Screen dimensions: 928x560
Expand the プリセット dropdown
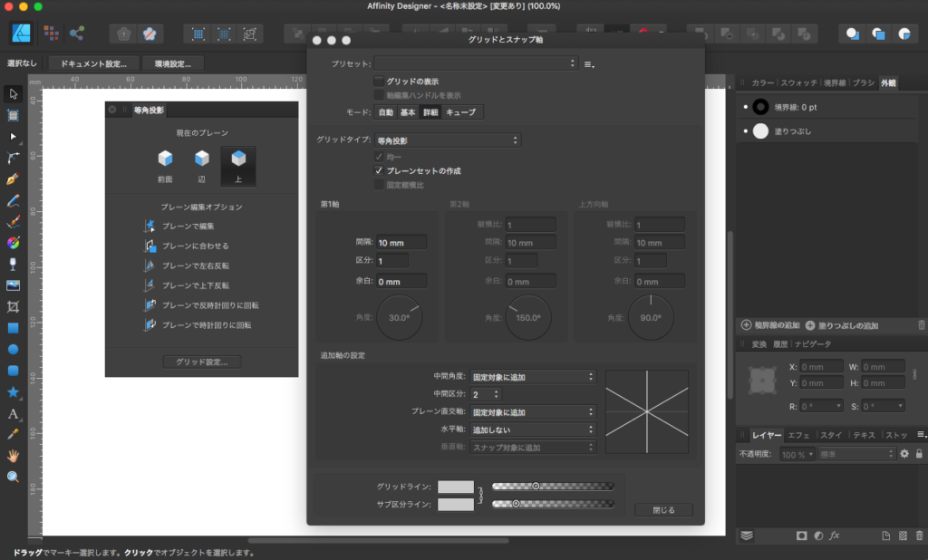pos(476,63)
